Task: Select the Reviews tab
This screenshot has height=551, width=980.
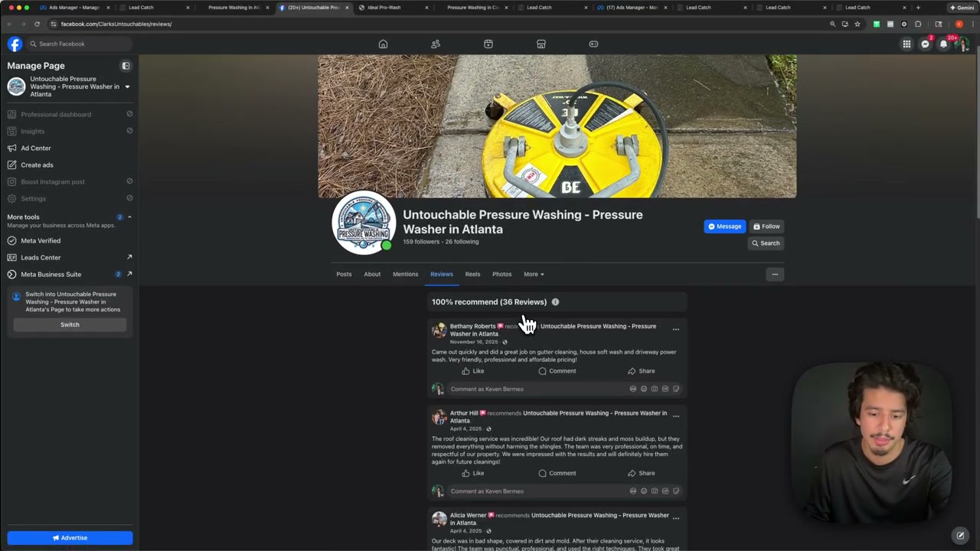Action: pos(442,274)
